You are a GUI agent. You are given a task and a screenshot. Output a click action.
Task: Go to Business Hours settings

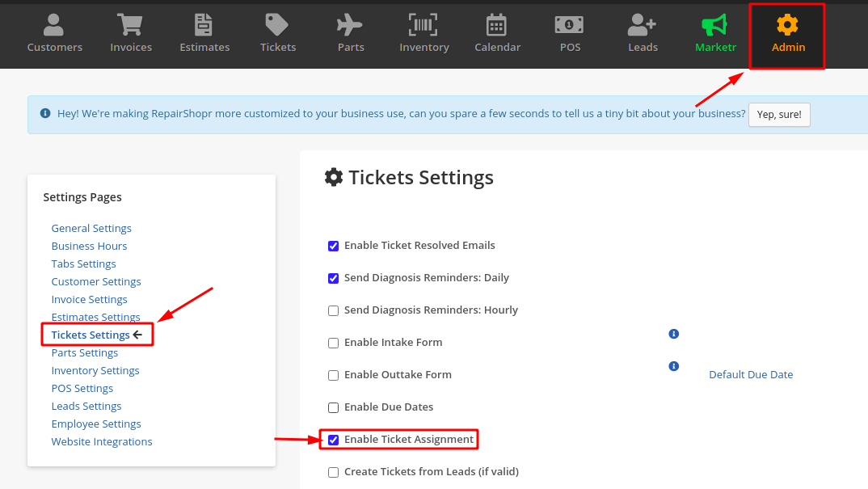pyautogui.click(x=89, y=246)
